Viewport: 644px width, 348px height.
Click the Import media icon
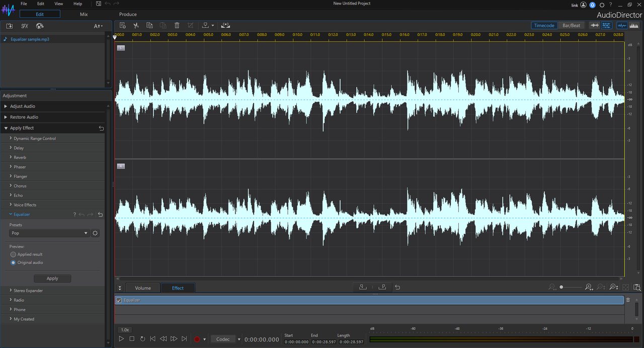[x=9, y=26]
